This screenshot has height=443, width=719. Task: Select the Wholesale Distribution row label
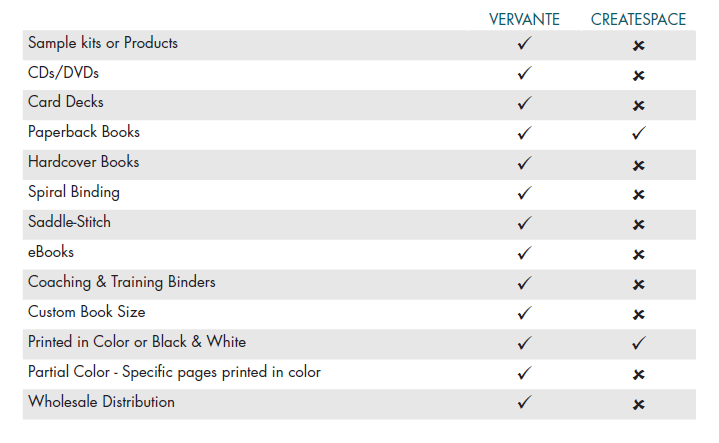101,402
